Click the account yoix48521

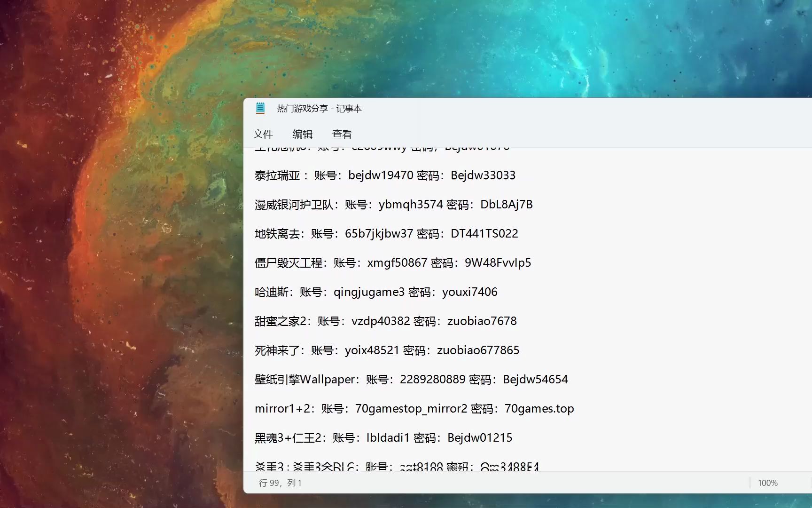372,350
